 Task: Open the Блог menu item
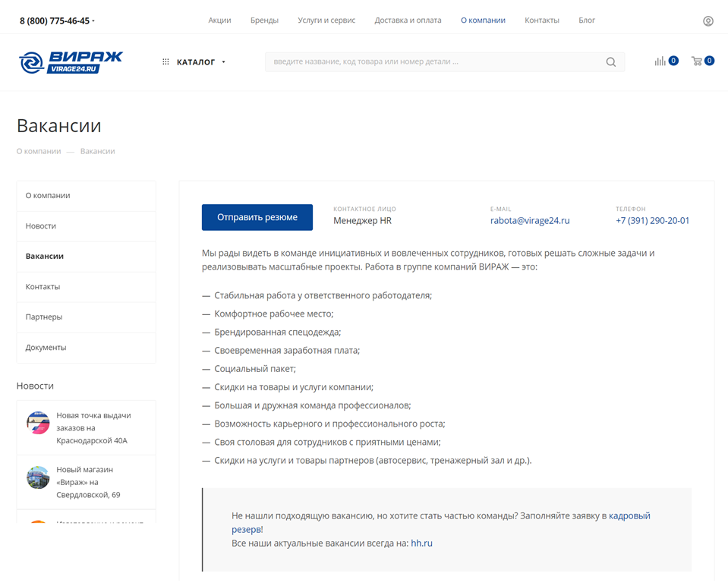pyautogui.click(x=587, y=20)
